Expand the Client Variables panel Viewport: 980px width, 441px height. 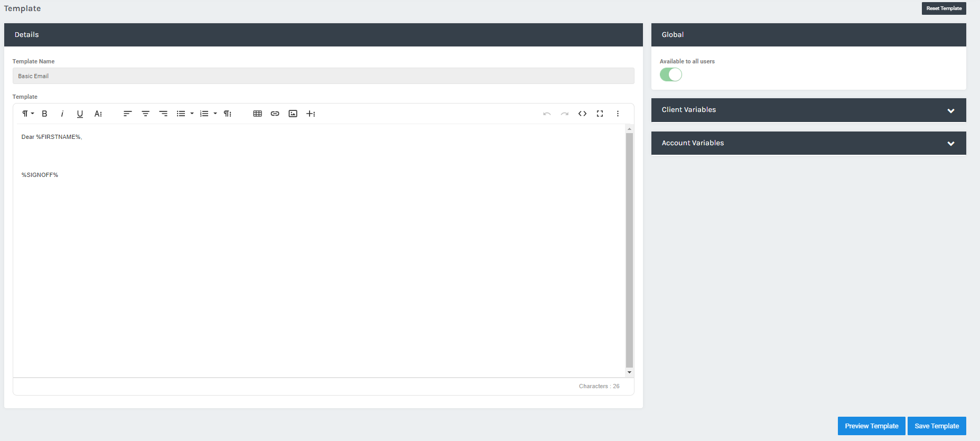click(808, 110)
